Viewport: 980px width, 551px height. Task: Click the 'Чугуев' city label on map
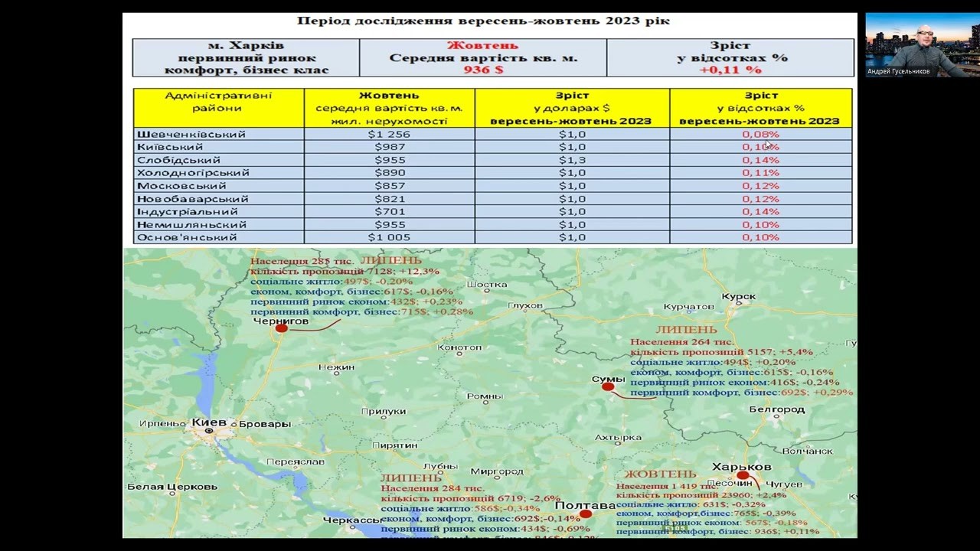pos(784,484)
